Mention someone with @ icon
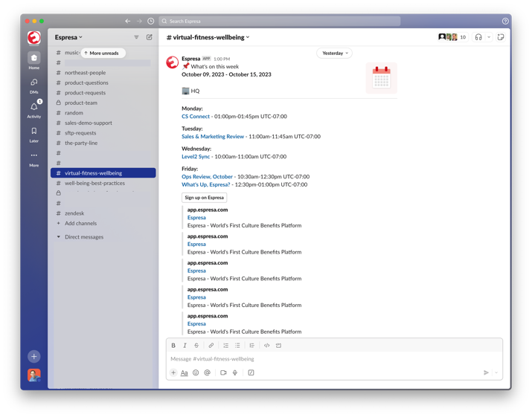Image resolution: width=532 pixels, height=420 pixels. [x=208, y=372]
